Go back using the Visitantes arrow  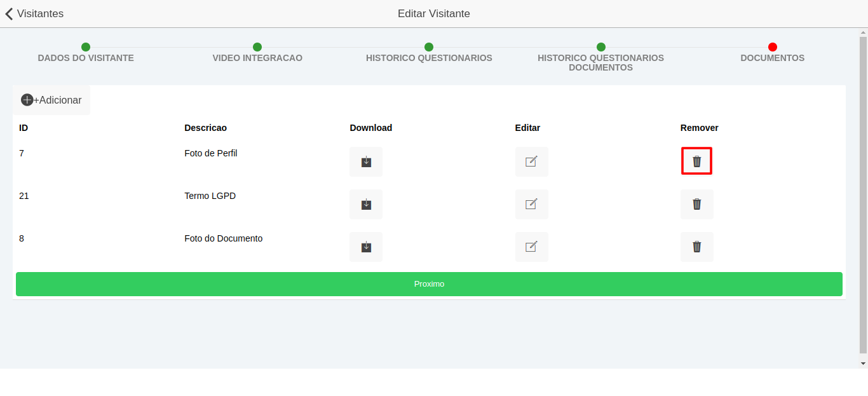pyautogui.click(x=9, y=13)
